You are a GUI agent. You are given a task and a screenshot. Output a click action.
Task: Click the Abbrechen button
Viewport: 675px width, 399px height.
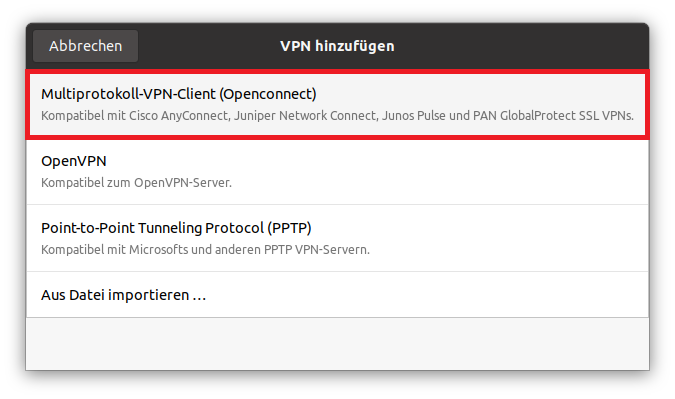pos(85,46)
